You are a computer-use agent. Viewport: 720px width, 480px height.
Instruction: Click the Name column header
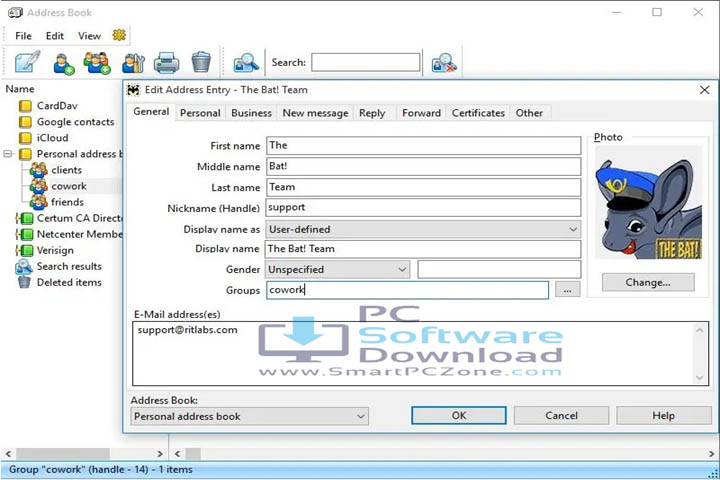20,89
